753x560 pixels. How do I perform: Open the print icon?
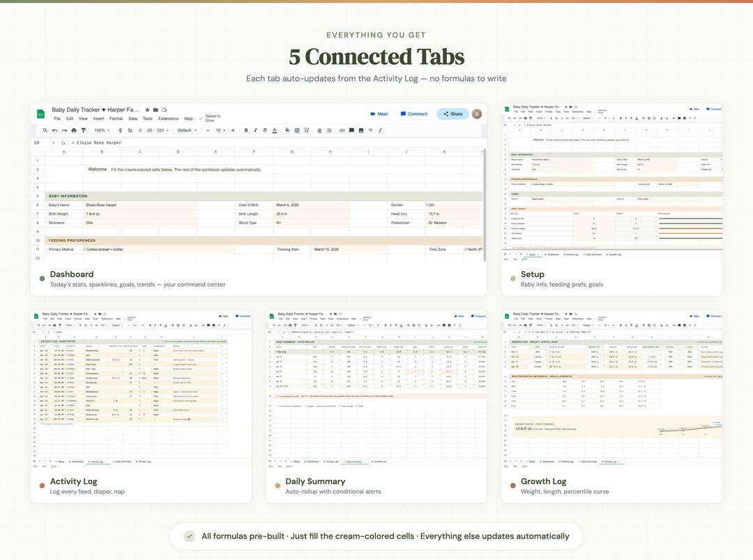[73, 130]
